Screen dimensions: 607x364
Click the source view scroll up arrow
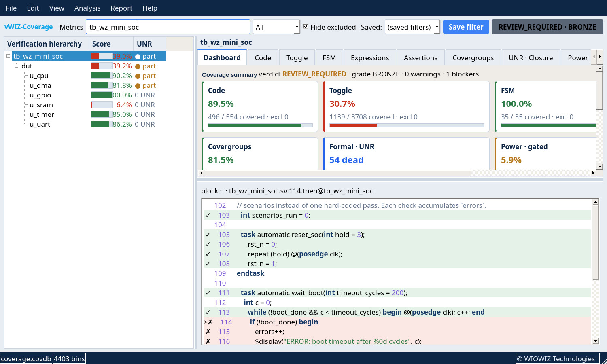(595, 202)
